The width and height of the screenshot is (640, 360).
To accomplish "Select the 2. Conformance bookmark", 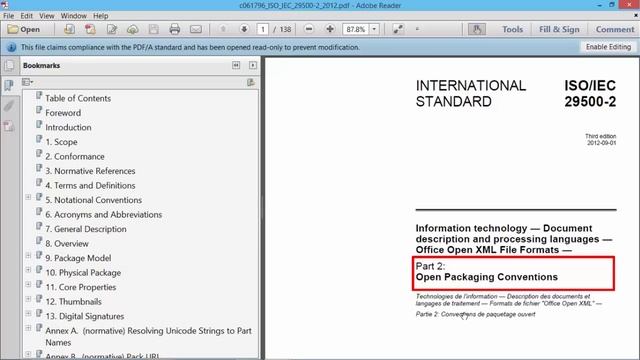I will tap(75, 156).
